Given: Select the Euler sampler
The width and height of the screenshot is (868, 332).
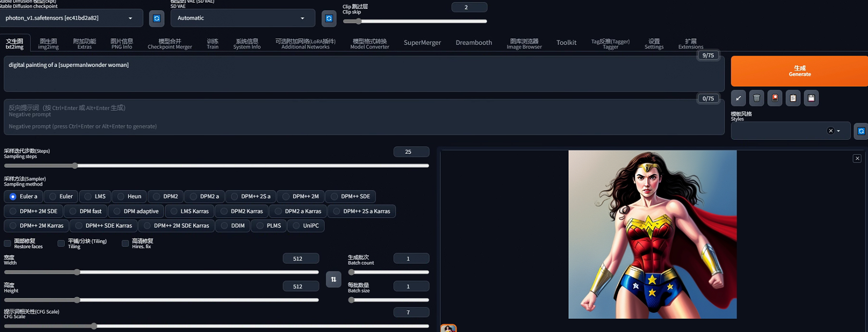Looking at the screenshot, I should coord(61,196).
